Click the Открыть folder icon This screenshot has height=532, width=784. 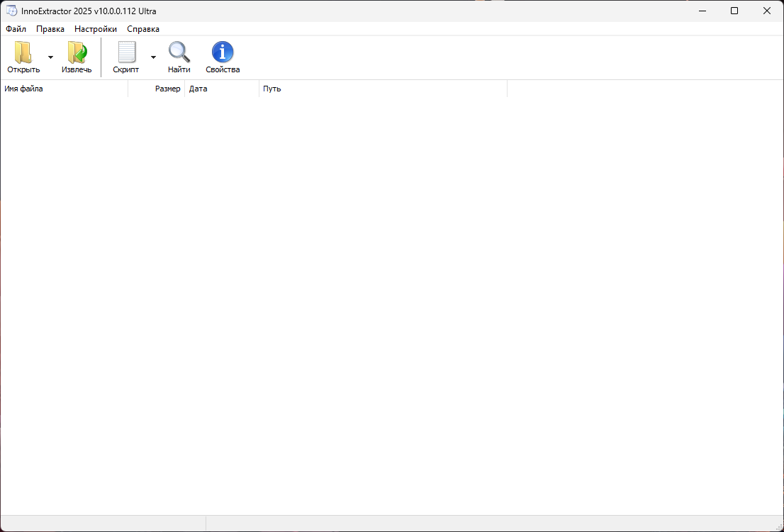coord(23,52)
